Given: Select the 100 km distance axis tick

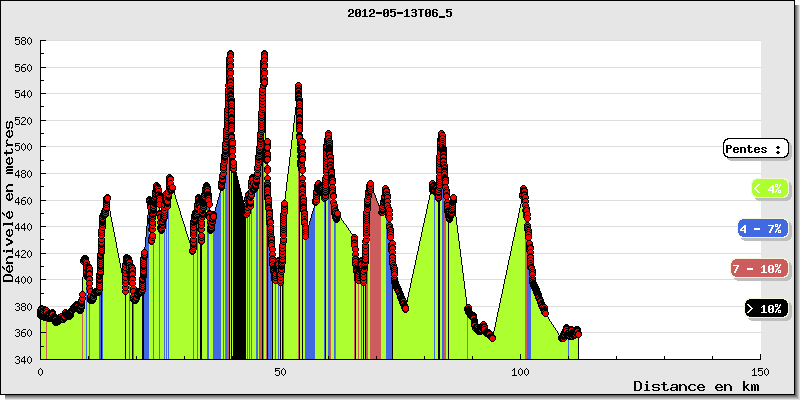Looking at the screenshot, I should click(x=520, y=370).
